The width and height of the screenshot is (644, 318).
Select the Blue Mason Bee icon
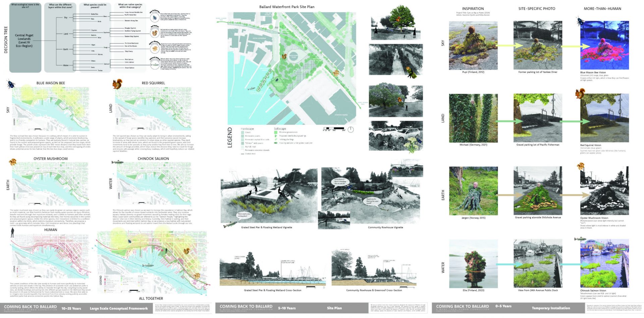pyautogui.click(x=11, y=84)
